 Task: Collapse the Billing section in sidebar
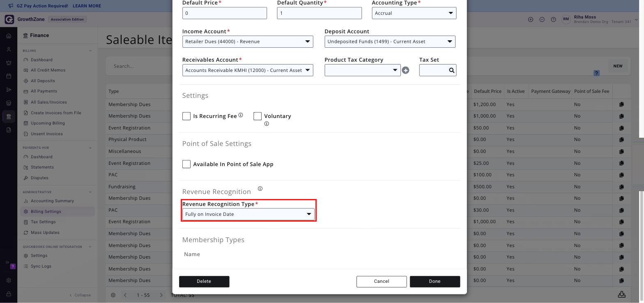pyautogui.click(x=90, y=51)
